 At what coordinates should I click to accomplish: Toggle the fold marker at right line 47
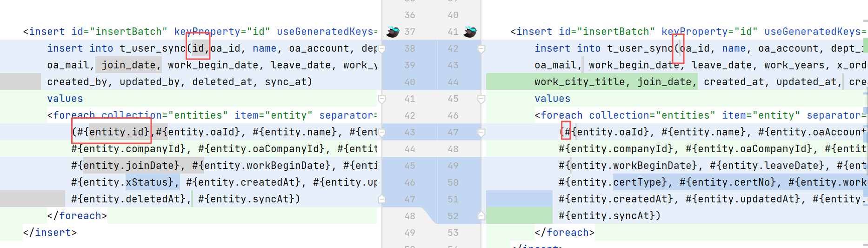pos(481,133)
